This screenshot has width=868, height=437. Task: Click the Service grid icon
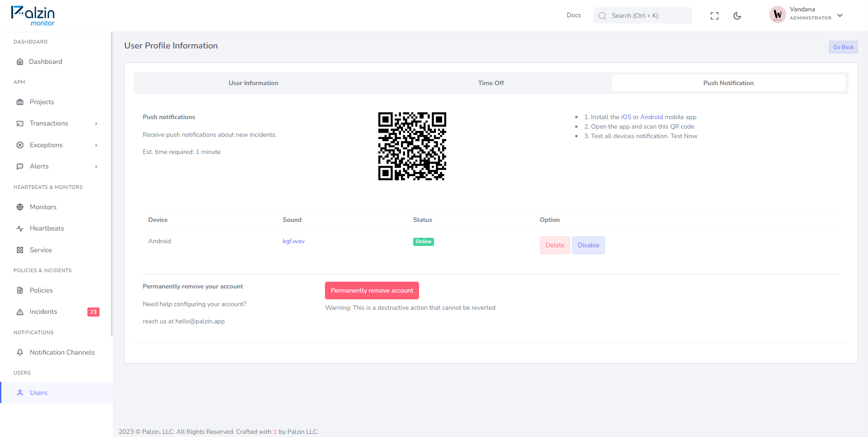20,250
